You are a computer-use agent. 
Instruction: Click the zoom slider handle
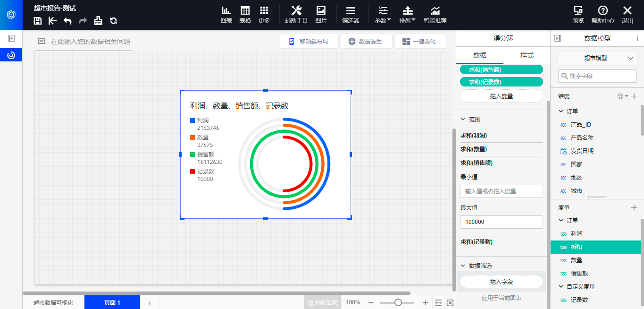(x=398, y=302)
